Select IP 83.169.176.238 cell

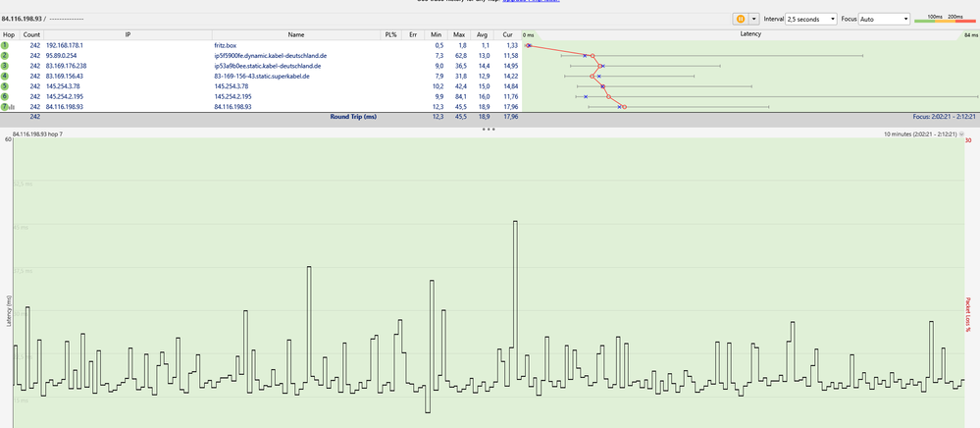coord(66,66)
